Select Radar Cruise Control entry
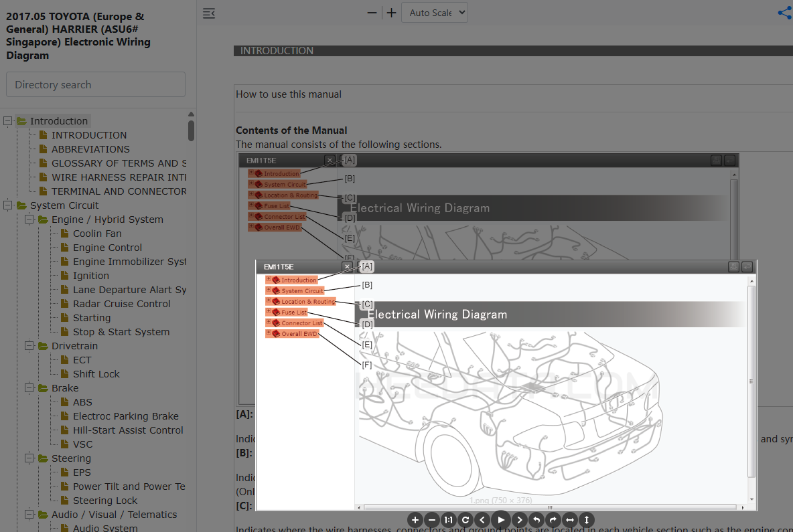 [121, 304]
